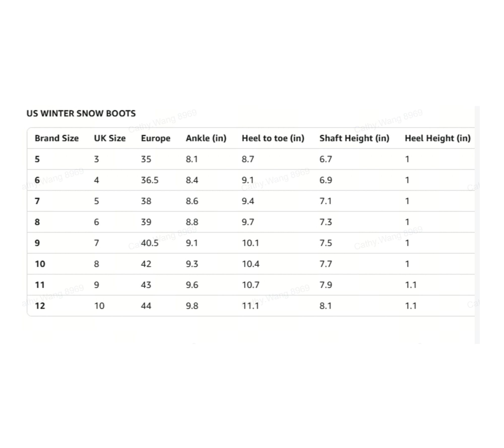The width and height of the screenshot is (504, 448).
Task: Select the ankle measurement 8.4 cell
Action: coord(192,180)
